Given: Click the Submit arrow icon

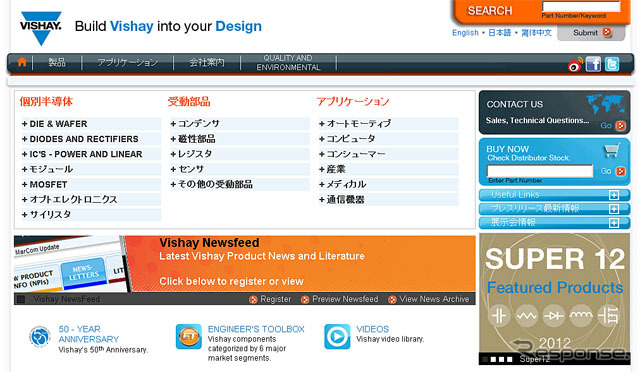Looking at the screenshot, I should (x=607, y=32).
